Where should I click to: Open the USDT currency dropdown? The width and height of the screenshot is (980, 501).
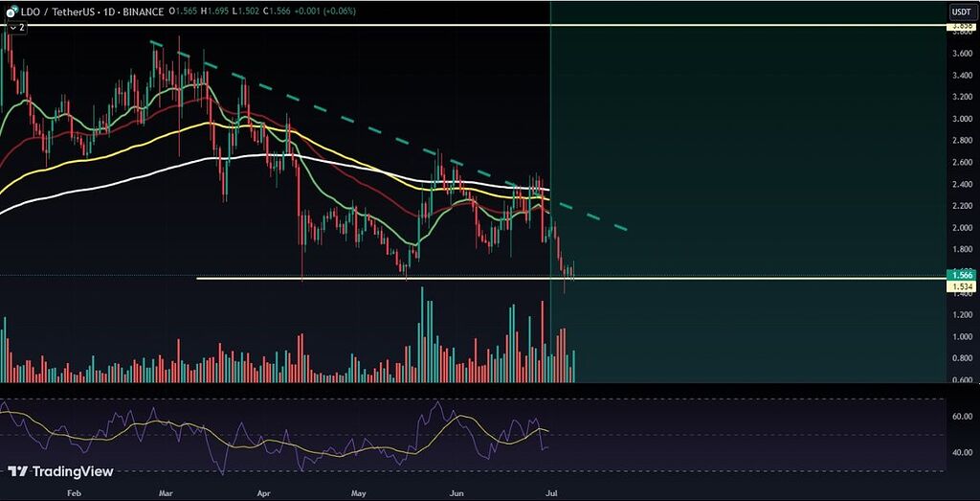(960, 11)
